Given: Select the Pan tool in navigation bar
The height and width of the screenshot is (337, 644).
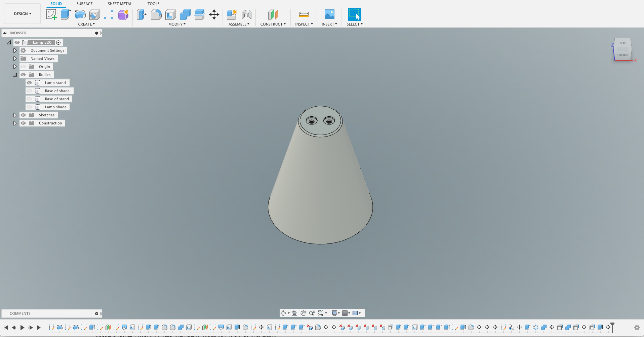Looking at the screenshot, I should pos(303,313).
